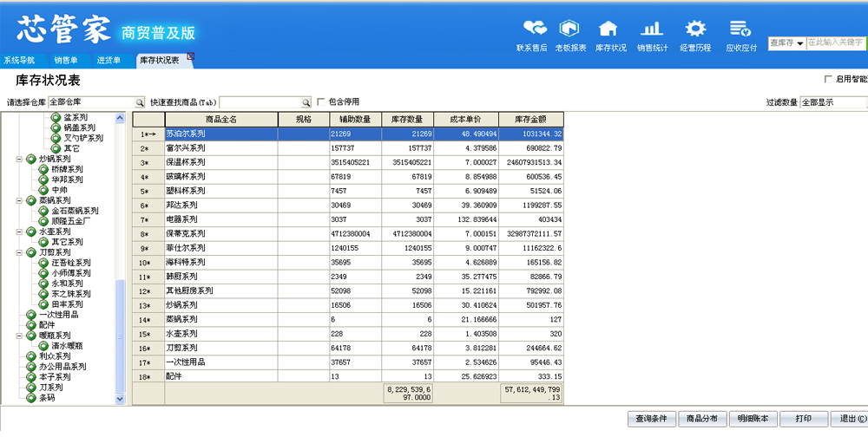This screenshot has width=868, height=437.
Task: Close the 库存状况表 tab with red X
Action: (x=190, y=55)
